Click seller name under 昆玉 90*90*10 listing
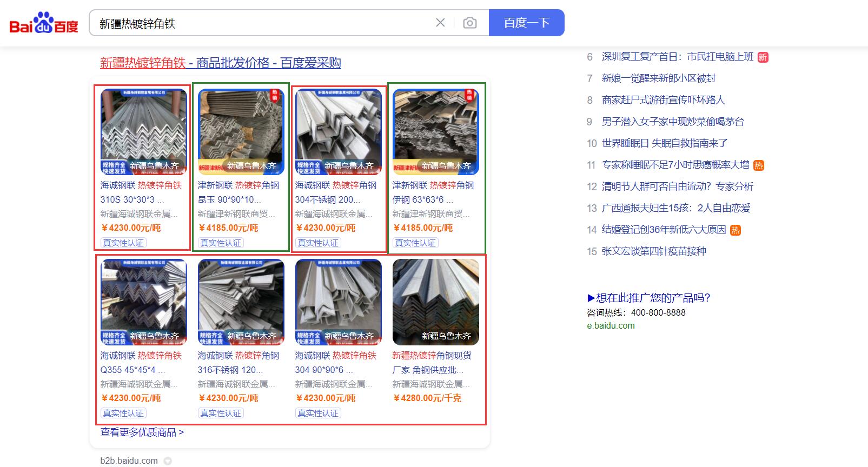 236,214
